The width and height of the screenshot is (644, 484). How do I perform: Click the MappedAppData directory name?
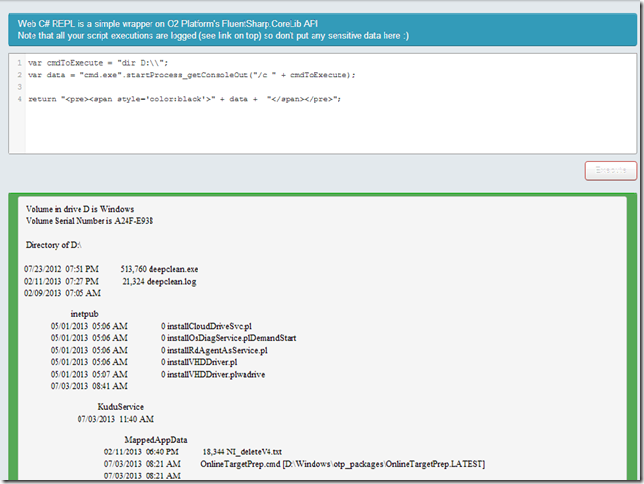point(155,440)
